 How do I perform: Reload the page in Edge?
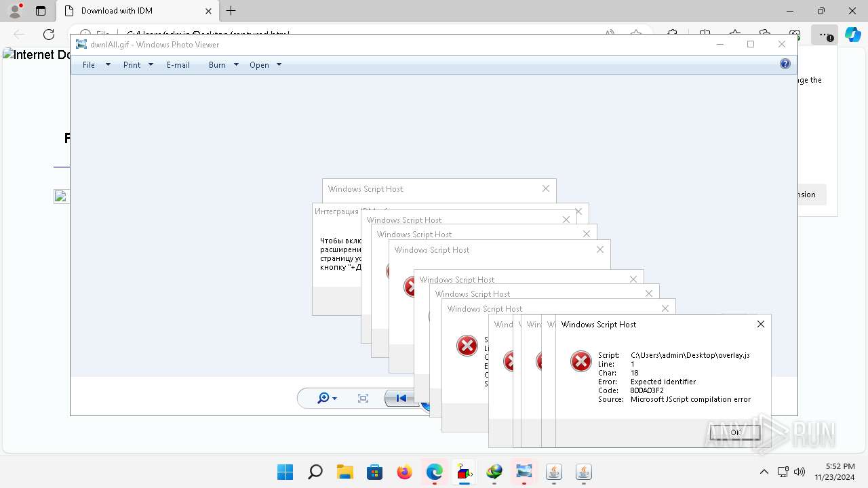click(x=49, y=35)
